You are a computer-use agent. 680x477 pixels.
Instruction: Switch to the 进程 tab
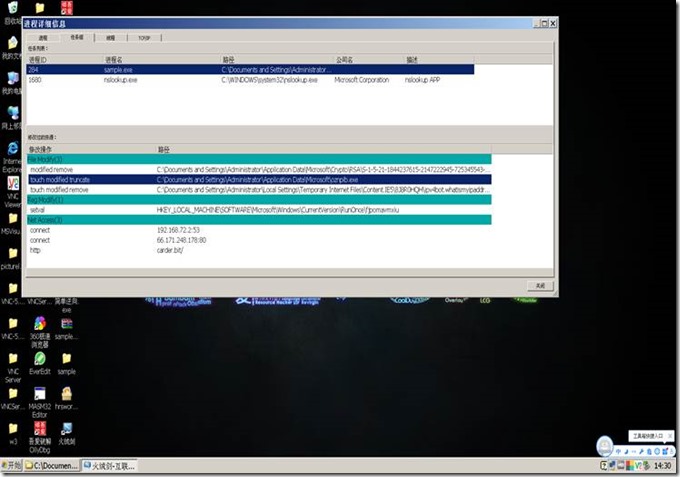(x=43, y=36)
